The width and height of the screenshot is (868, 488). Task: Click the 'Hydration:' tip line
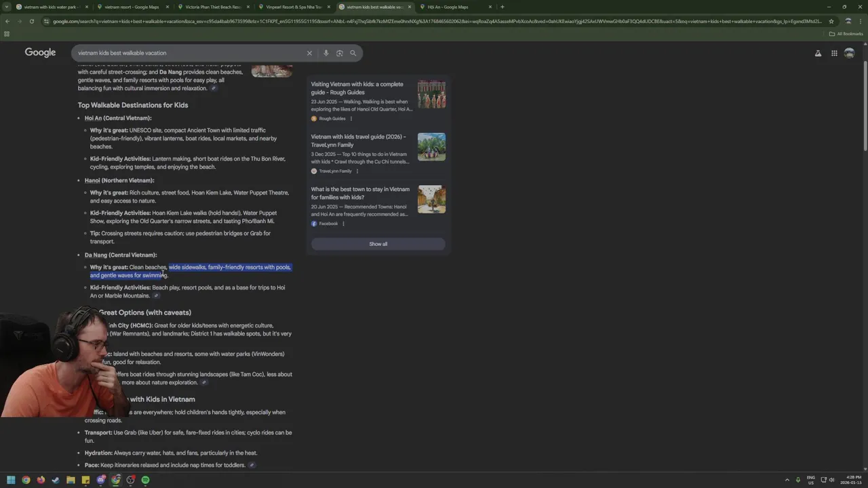pos(171,453)
